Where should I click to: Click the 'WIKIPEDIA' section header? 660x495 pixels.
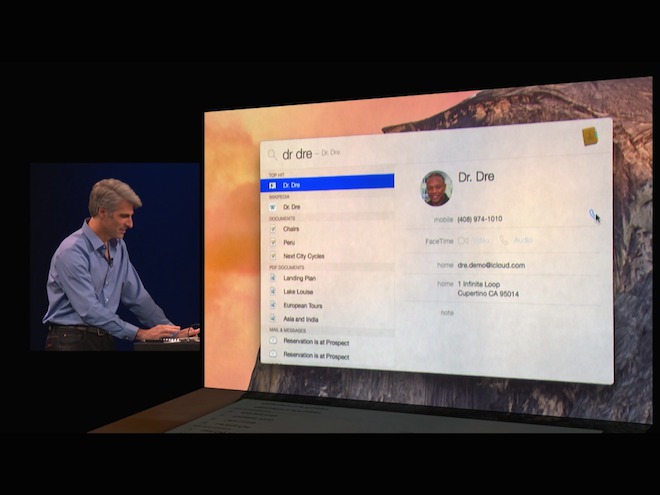pyautogui.click(x=279, y=197)
